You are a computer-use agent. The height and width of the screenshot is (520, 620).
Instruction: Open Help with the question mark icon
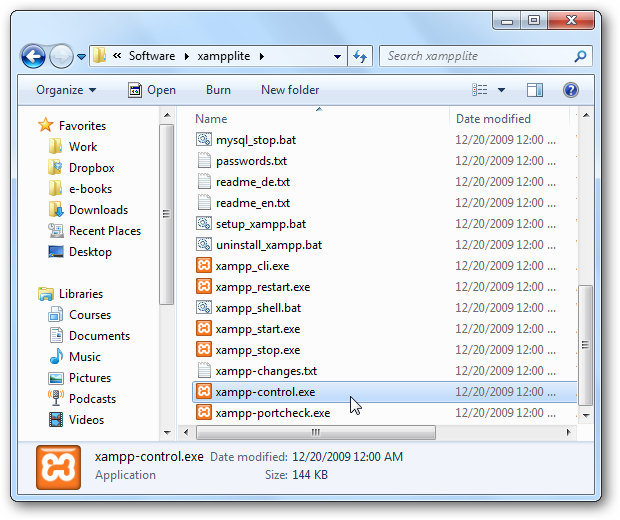[571, 90]
